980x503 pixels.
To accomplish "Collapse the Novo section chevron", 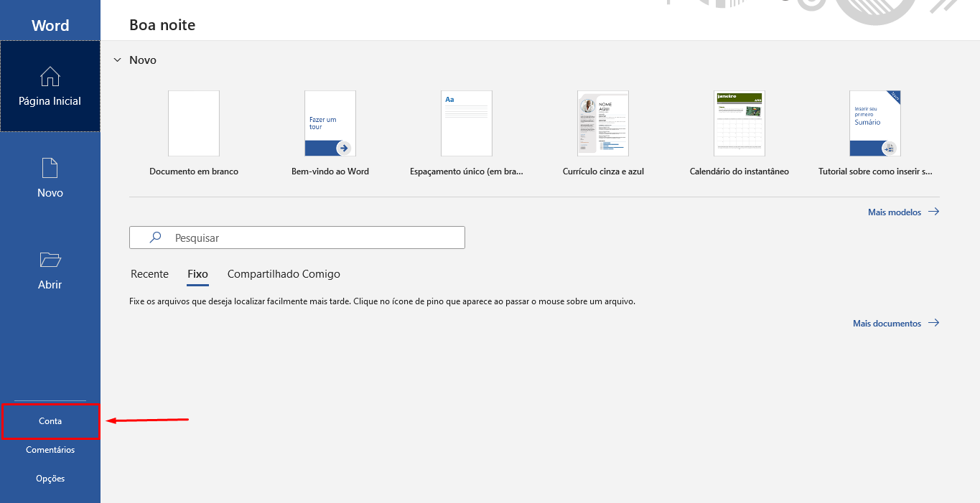I will (x=117, y=60).
